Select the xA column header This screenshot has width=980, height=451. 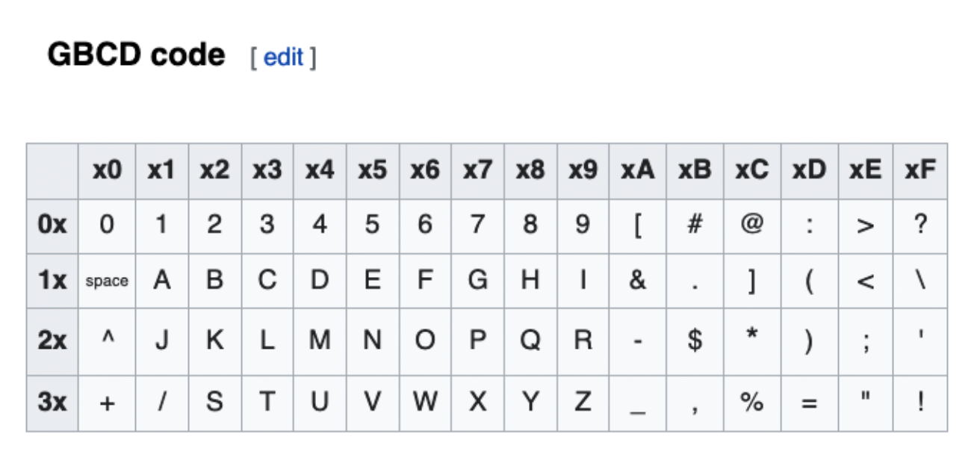click(637, 171)
